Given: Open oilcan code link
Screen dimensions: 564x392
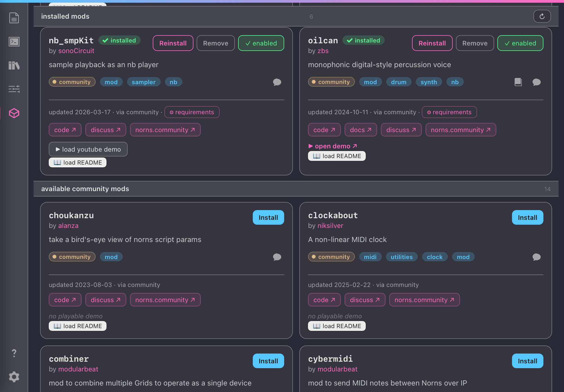Looking at the screenshot, I should point(324,130).
